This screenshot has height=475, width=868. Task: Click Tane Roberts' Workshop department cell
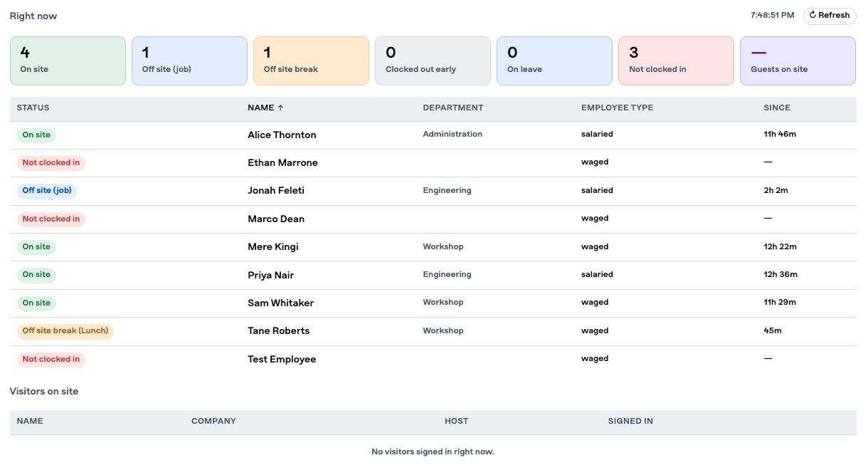point(443,330)
